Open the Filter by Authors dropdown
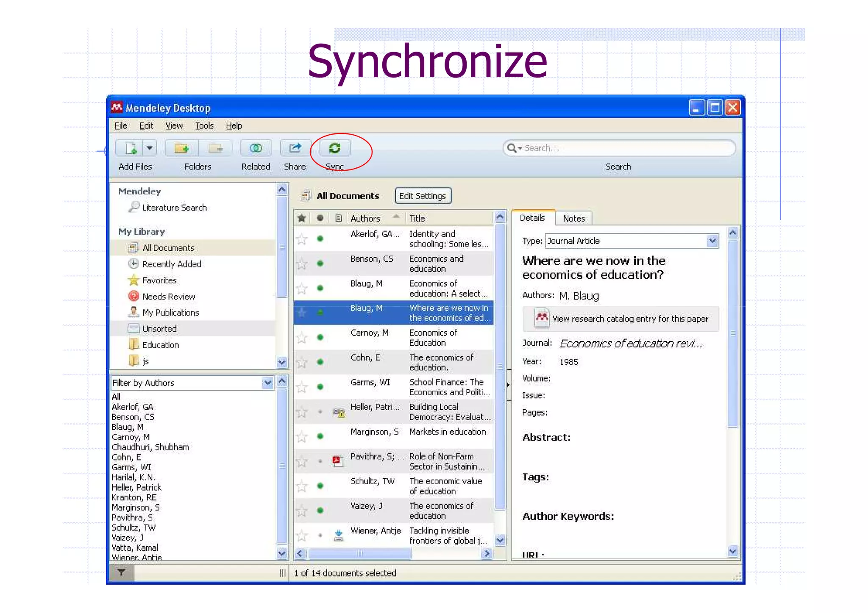This screenshot has height=613, width=868. pyautogui.click(x=268, y=383)
